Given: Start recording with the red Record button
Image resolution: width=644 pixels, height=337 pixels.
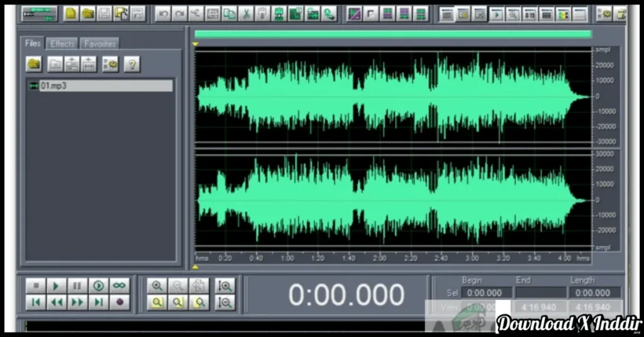Looking at the screenshot, I should click(118, 302).
